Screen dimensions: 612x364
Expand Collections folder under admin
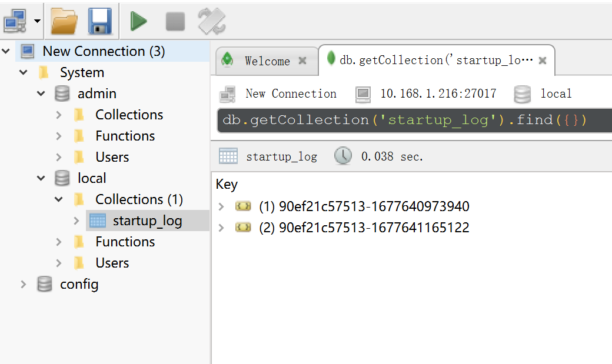tap(59, 115)
